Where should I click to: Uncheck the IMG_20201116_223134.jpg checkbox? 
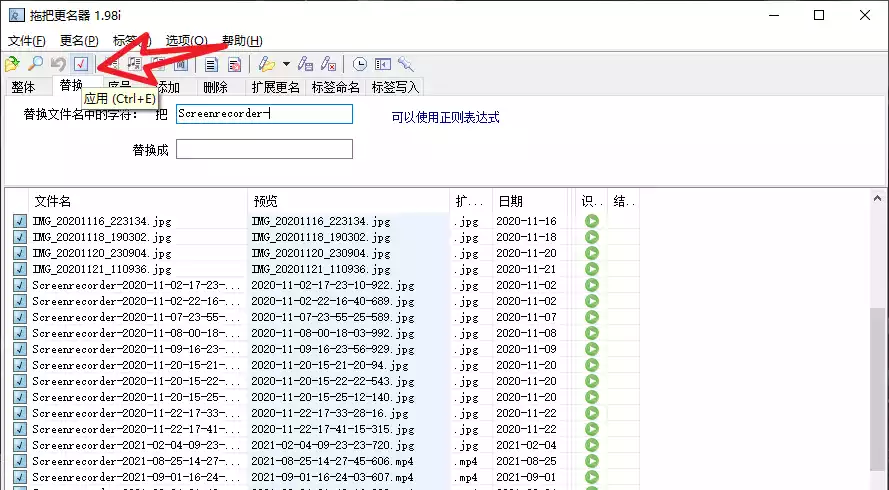(20, 221)
